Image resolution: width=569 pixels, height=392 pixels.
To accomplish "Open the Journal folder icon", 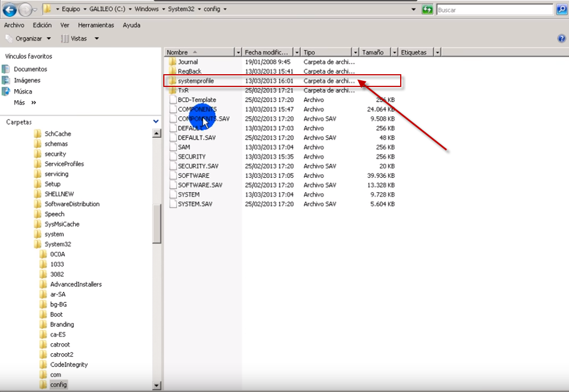I will pyautogui.click(x=172, y=62).
